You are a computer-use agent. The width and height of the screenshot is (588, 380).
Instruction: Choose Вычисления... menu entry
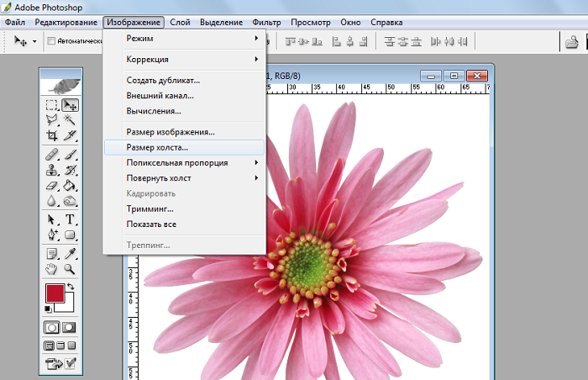185,111
